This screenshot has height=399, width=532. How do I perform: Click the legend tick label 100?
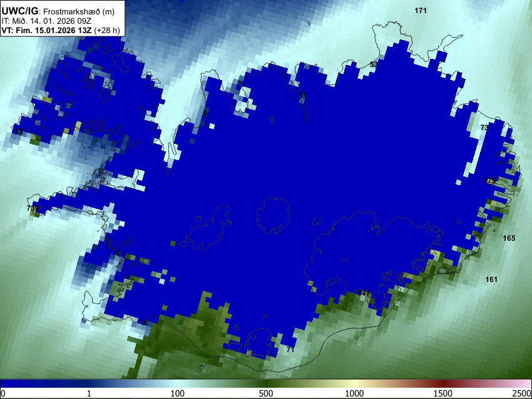(178, 393)
